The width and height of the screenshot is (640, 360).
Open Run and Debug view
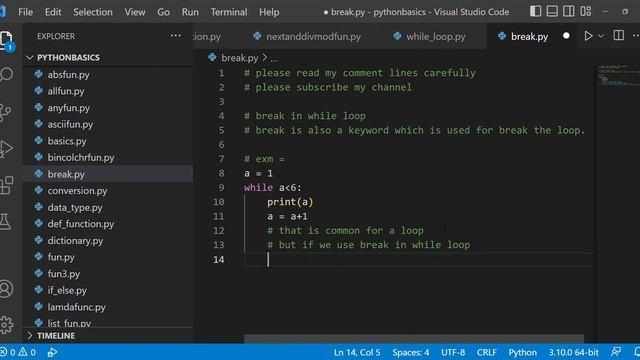tap(6, 149)
